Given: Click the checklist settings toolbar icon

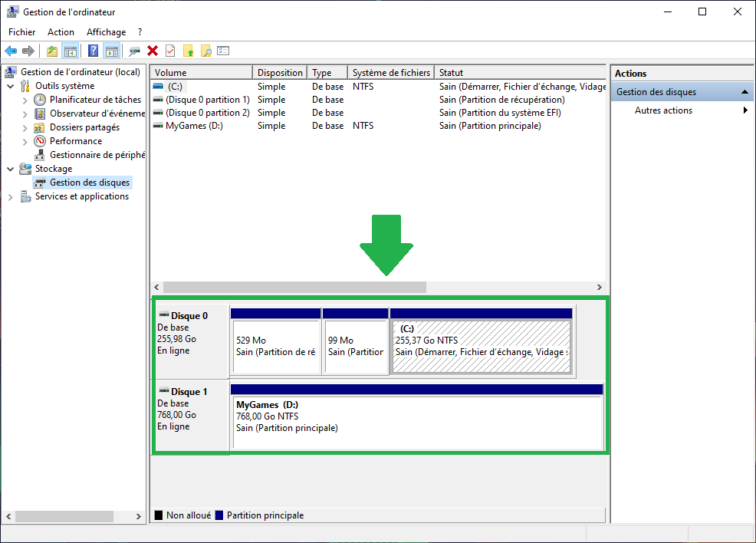Looking at the screenshot, I should tap(223, 51).
